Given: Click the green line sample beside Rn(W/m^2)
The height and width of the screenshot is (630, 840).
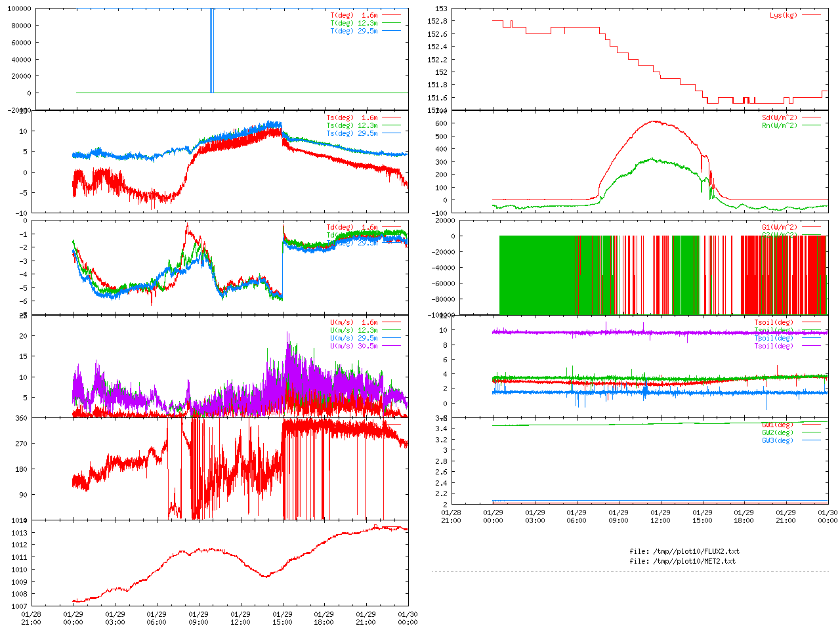Looking at the screenshot, I should coord(811,125).
